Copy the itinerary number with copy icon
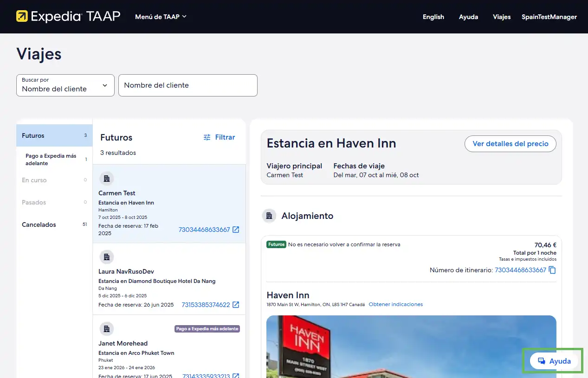 coord(552,270)
